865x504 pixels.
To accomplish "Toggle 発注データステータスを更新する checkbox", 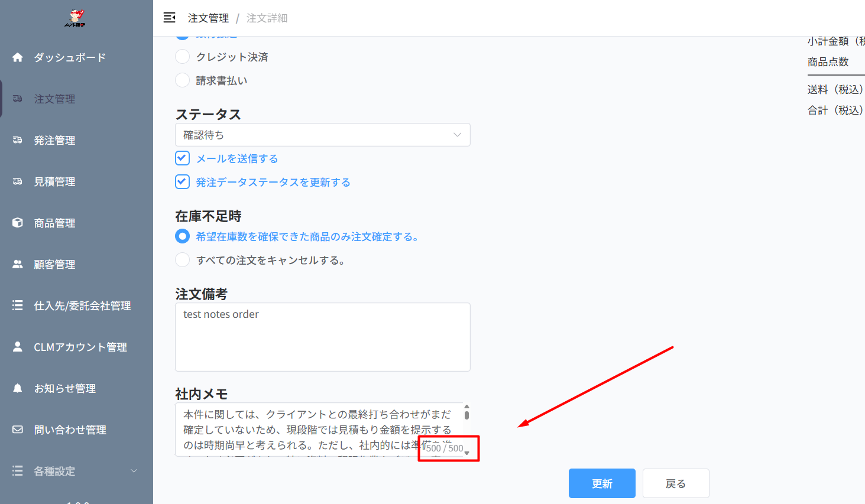I will coord(182,182).
